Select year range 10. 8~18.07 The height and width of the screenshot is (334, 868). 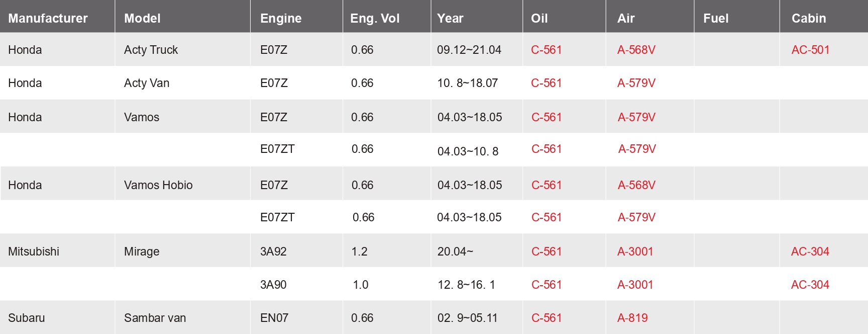(x=467, y=83)
